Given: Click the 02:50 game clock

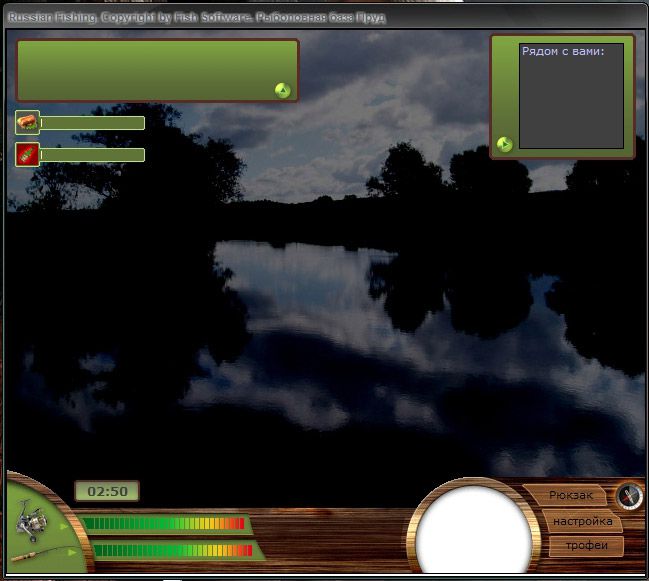Looking at the screenshot, I should (x=107, y=491).
